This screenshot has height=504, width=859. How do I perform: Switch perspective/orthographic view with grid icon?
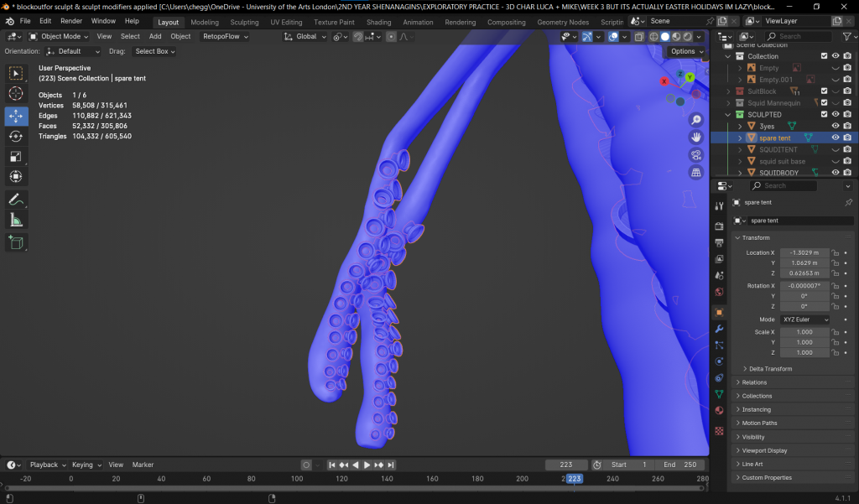(696, 173)
